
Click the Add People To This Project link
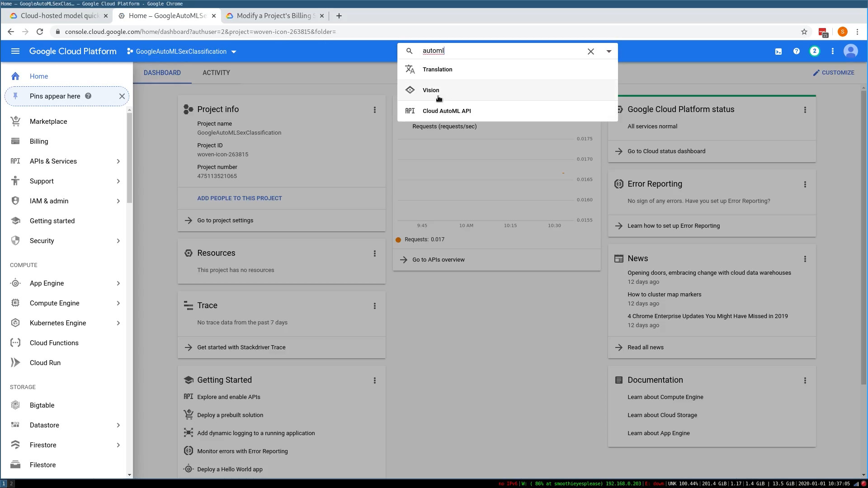tap(240, 198)
